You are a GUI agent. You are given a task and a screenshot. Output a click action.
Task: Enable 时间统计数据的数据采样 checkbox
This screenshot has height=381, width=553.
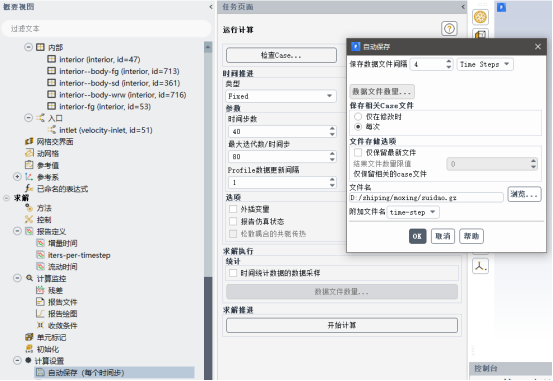pyautogui.click(x=233, y=273)
